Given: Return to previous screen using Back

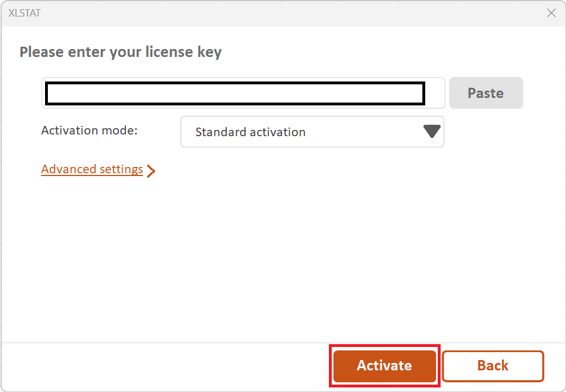Looking at the screenshot, I should [492, 365].
